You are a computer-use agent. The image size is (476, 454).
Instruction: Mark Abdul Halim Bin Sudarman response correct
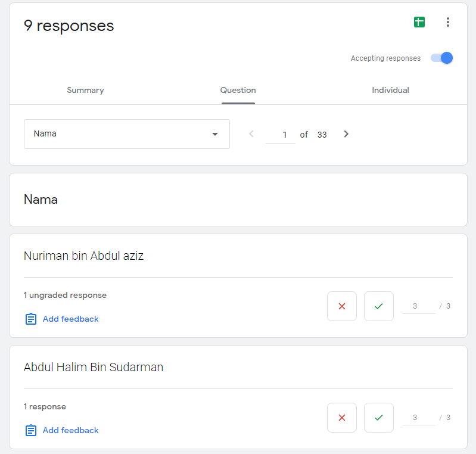(379, 418)
